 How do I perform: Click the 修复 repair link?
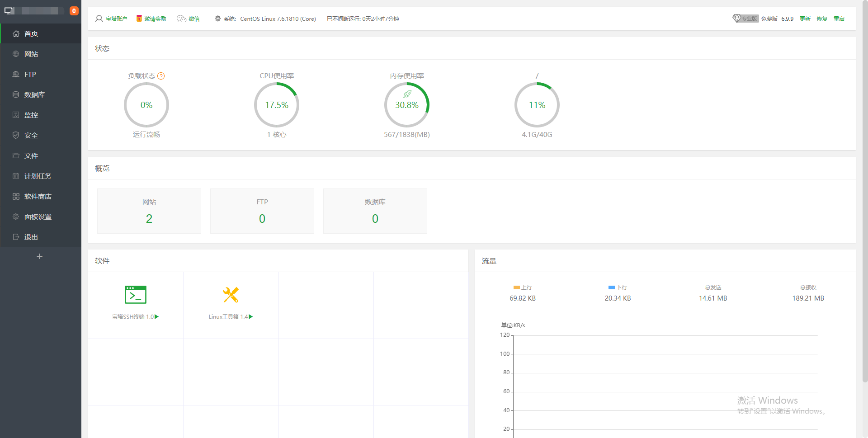(x=822, y=19)
